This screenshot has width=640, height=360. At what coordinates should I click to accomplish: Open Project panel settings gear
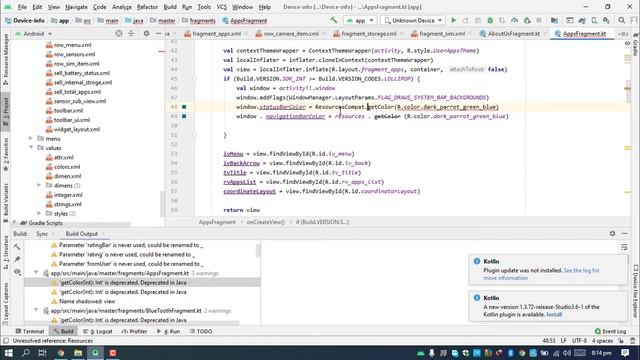pos(146,33)
